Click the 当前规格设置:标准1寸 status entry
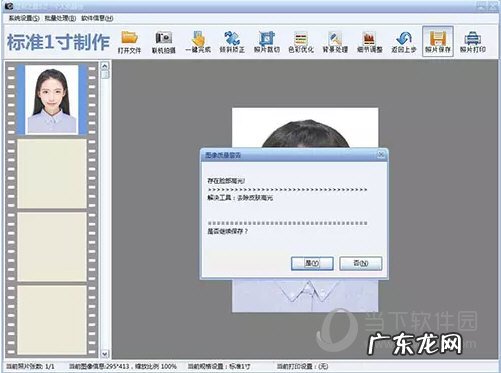This screenshot has width=501, height=373. (x=219, y=366)
